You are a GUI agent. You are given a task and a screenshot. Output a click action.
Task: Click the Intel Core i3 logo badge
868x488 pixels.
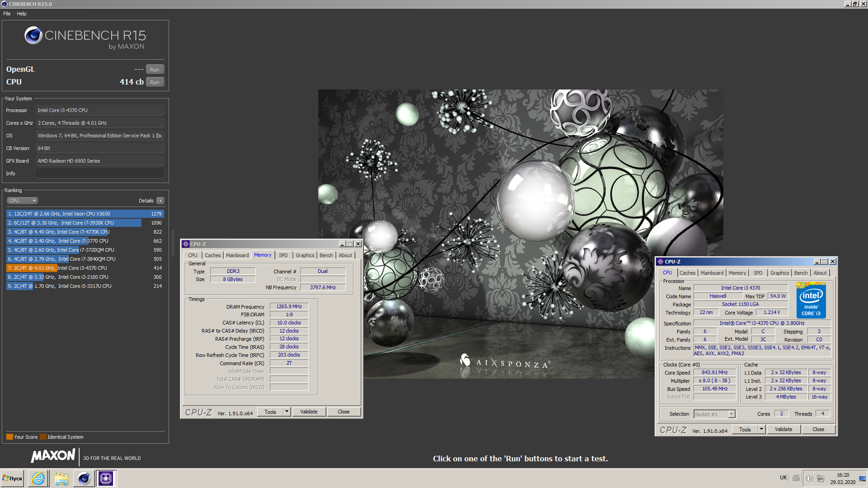pyautogui.click(x=811, y=300)
